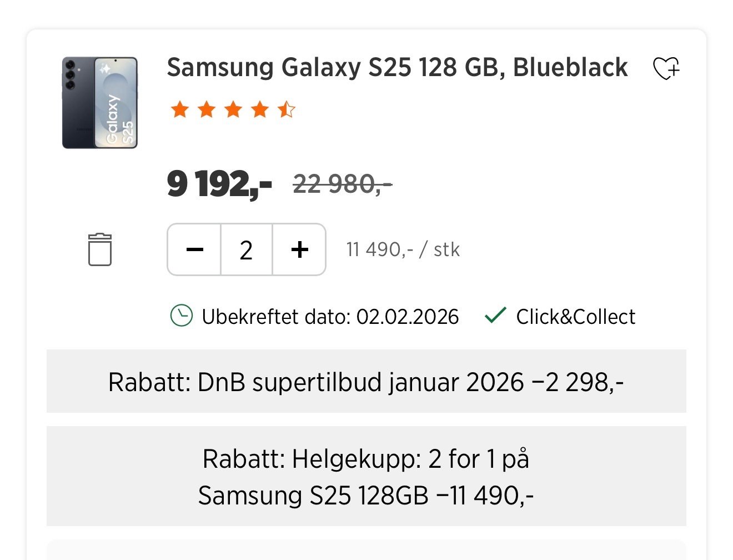Click the quantity field showing 2

tap(247, 249)
